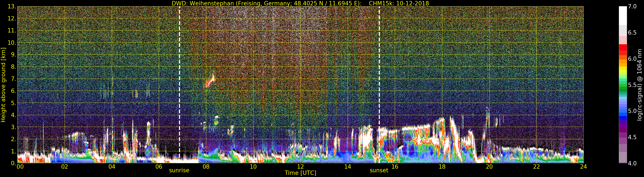
Task: Click the '18' time tick label
Action: [442, 167]
